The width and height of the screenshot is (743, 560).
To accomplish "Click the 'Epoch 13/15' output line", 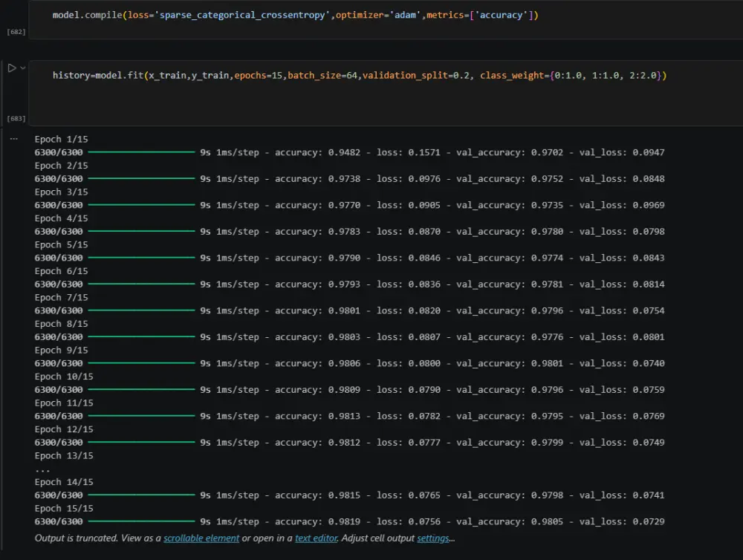I will click(64, 456).
